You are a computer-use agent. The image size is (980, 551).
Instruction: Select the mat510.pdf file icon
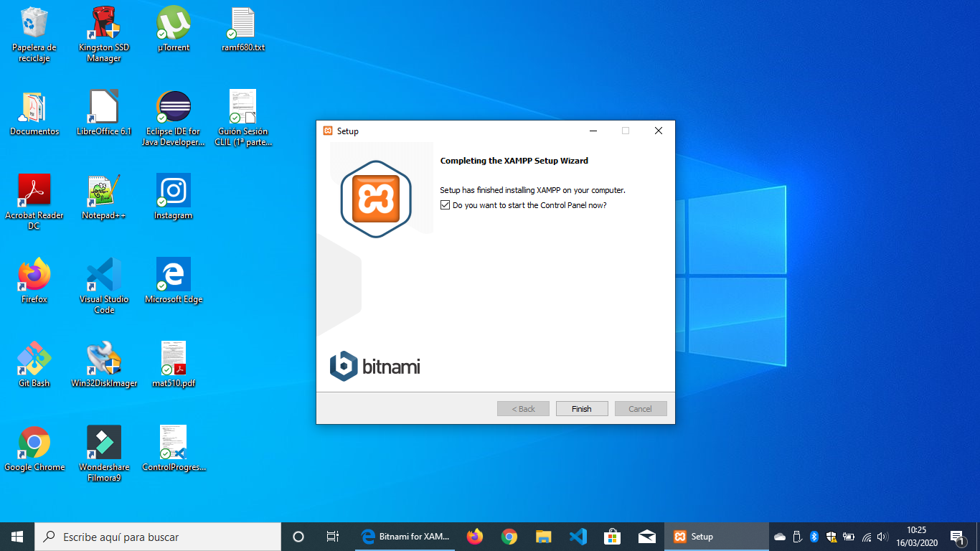point(174,365)
